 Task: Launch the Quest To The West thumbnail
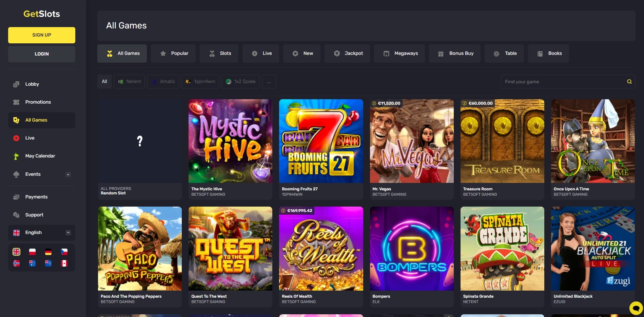pyautogui.click(x=230, y=249)
